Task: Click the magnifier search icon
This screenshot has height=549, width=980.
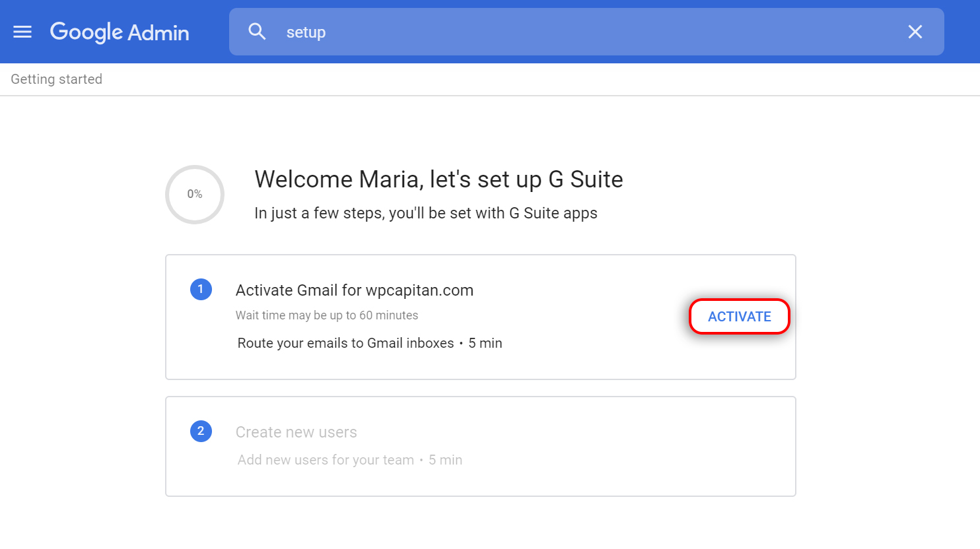Action: coord(257,32)
